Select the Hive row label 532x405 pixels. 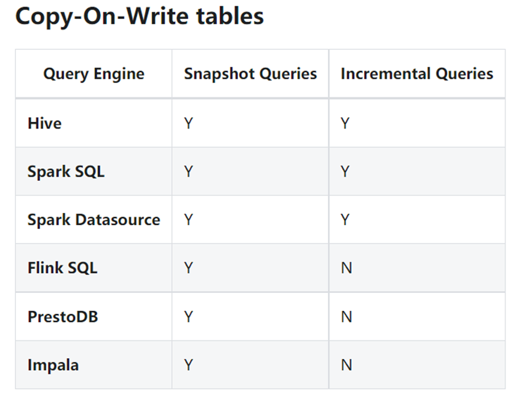pos(45,123)
